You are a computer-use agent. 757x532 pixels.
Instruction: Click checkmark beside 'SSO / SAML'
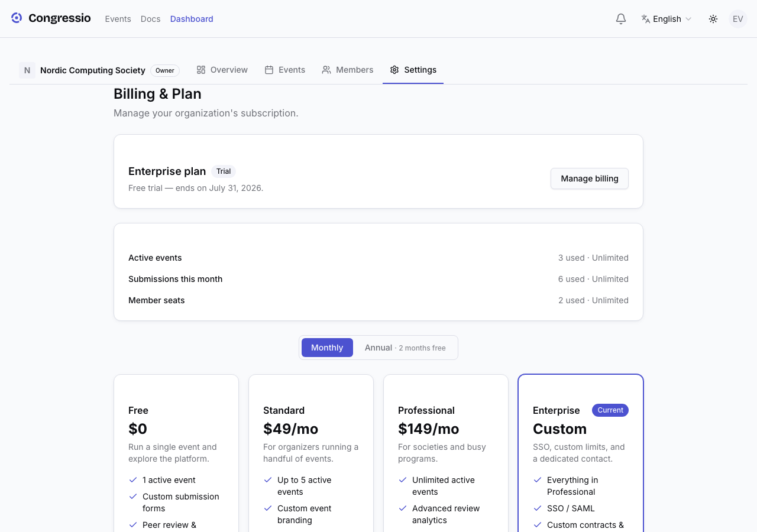point(538,508)
